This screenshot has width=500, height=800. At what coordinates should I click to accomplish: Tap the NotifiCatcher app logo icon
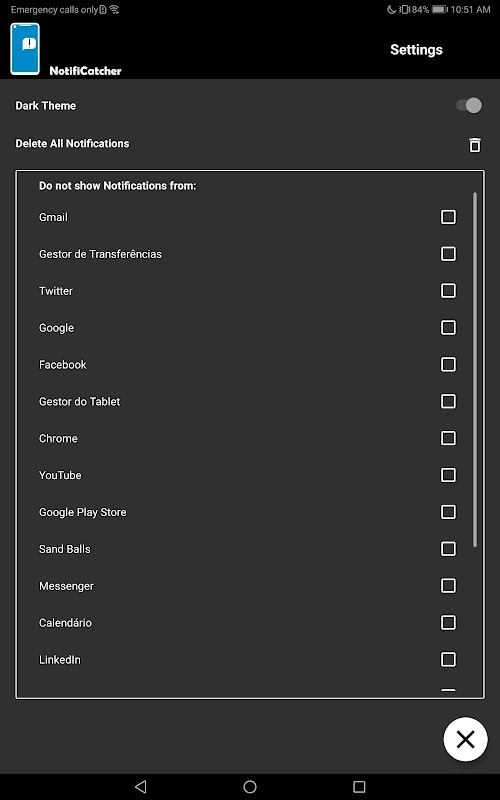(25, 49)
